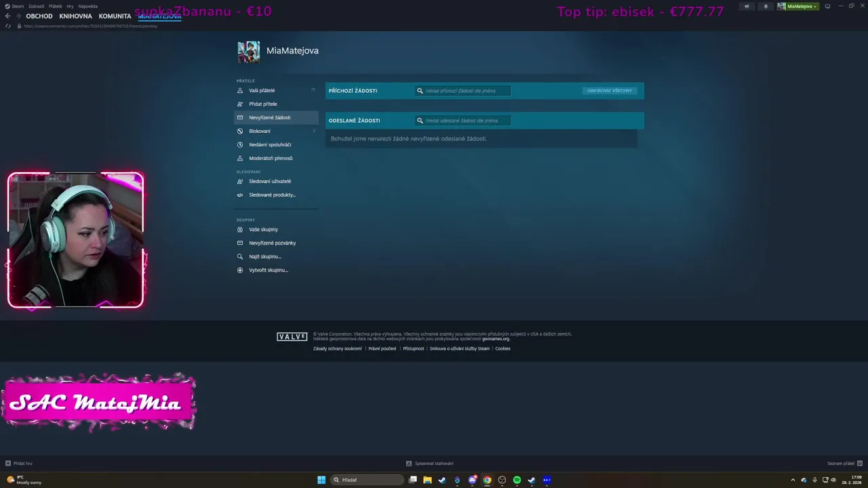Open the announcements megaphone icon
Viewport: 868px width, 488px height.
pos(747,6)
